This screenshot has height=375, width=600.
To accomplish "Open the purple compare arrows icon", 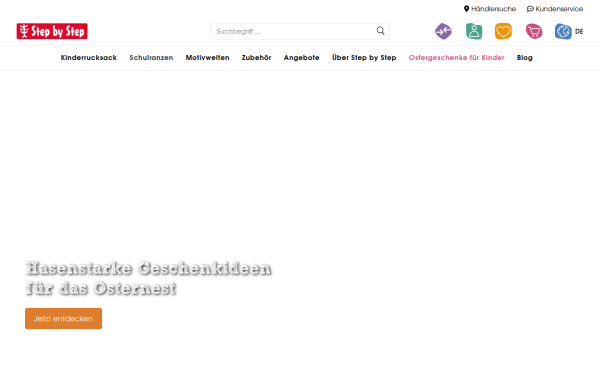I will [443, 31].
